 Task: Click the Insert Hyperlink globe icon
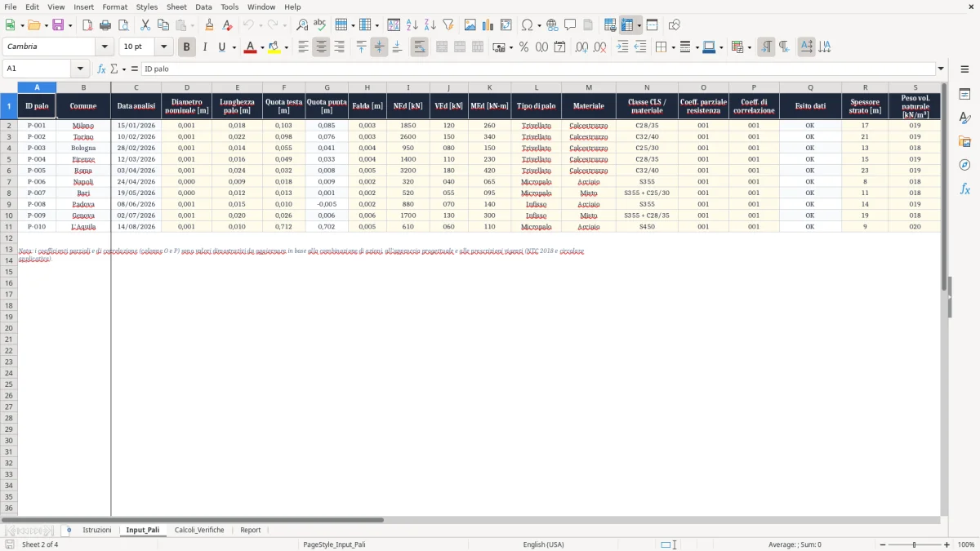tap(552, 25)
